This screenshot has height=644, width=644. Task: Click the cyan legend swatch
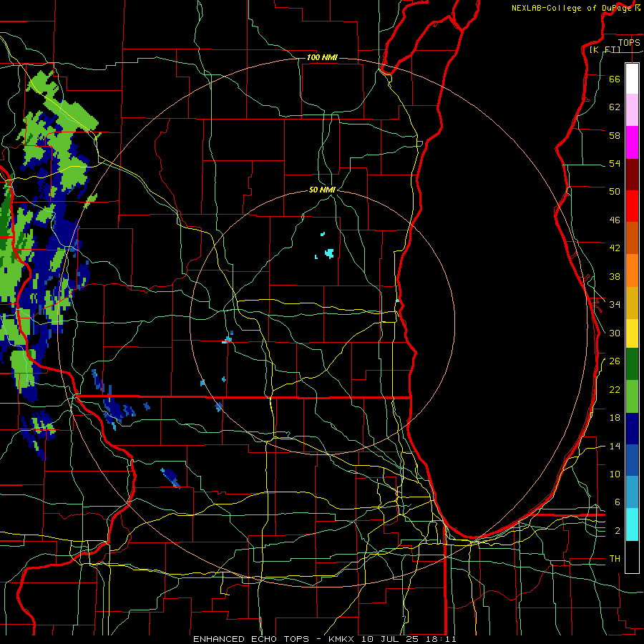tap(632, 525)
